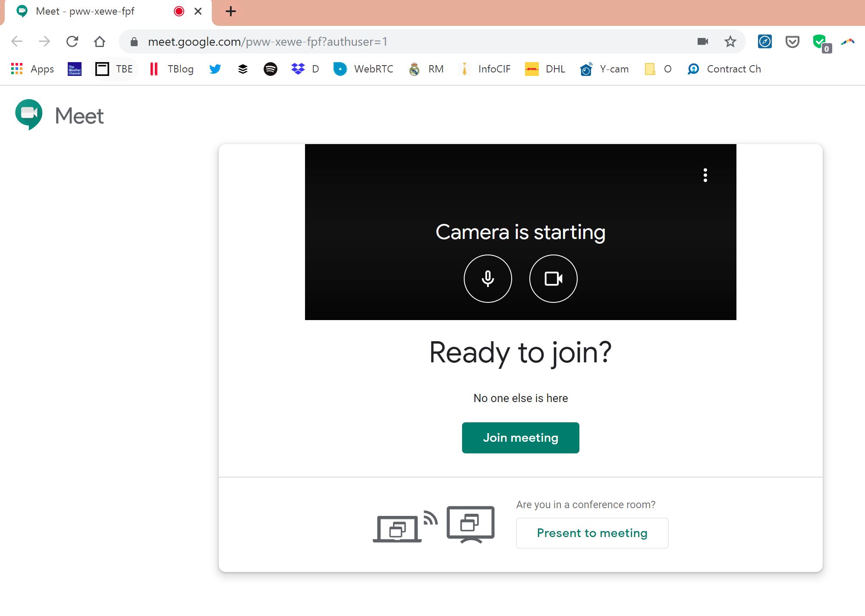
Task: Bookmark this page with the star icon
Action: 730,41
